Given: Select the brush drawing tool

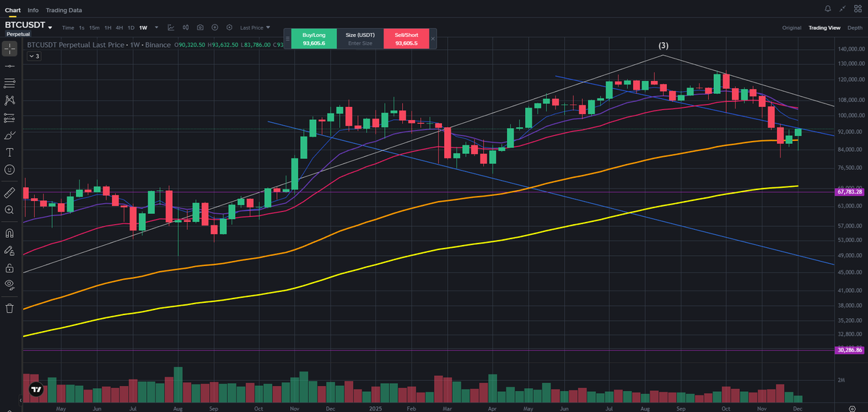Looking at the screenshot, I should pyautogui.click(x=9, y=135).
